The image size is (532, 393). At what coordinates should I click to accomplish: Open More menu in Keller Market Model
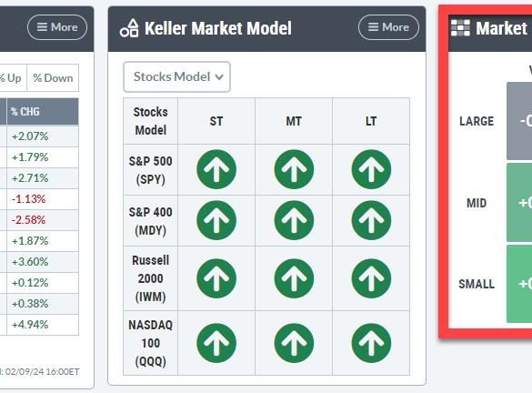coord(388,27)
